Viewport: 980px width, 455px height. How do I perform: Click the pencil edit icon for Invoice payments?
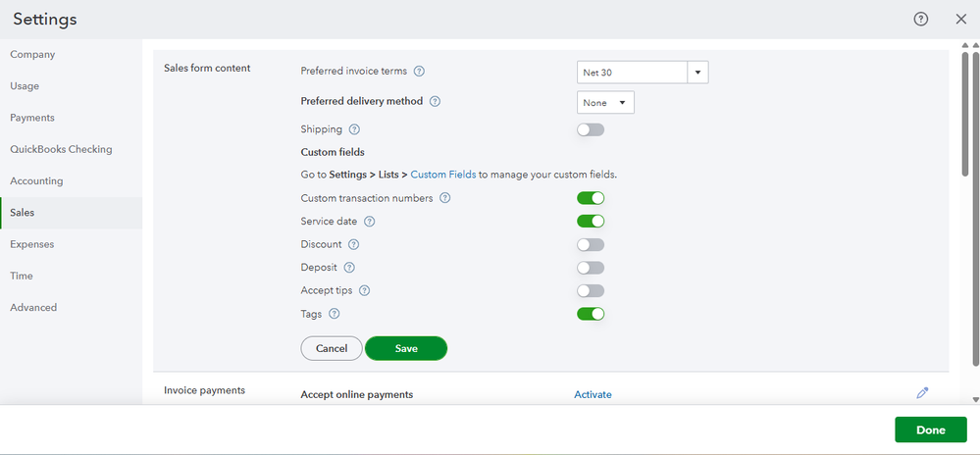(x=922, y=393)
